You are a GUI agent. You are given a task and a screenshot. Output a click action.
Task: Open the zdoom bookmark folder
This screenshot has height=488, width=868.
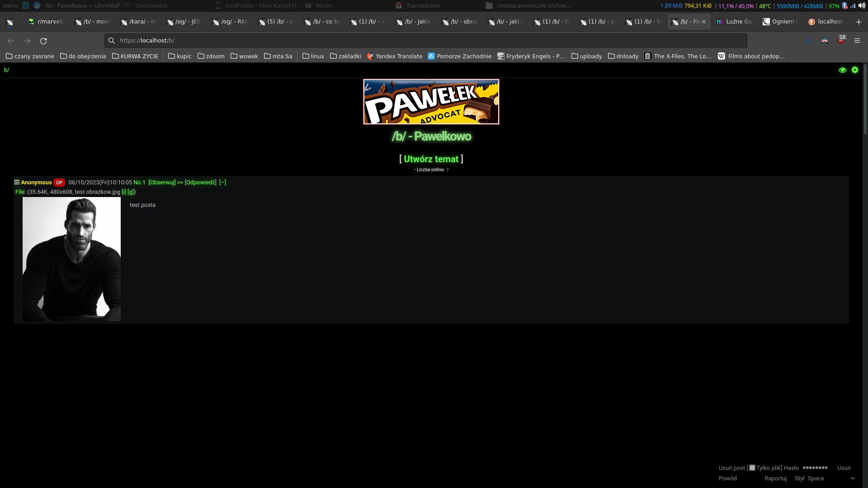pyautogui.click(x=211, y=56)
